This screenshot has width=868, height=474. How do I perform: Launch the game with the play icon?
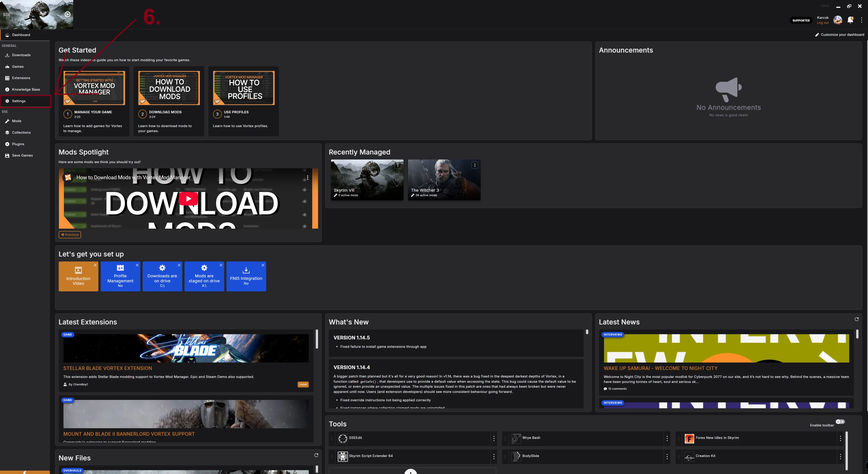click(67, 14)
